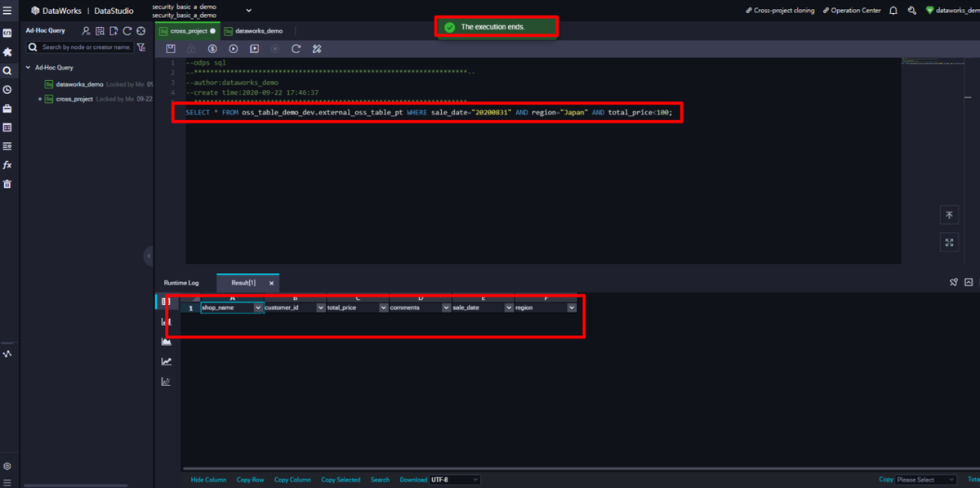
Task: Show result as bar chart
Action: 167,322
